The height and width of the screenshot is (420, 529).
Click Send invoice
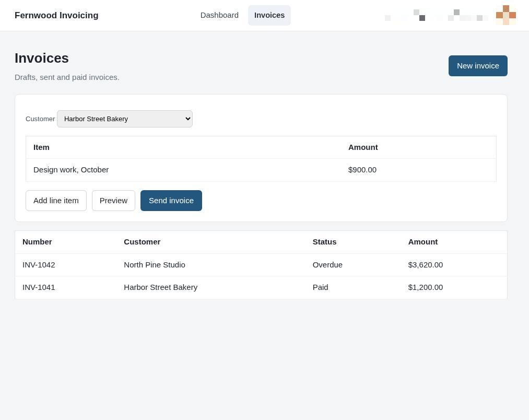[171, 201]
